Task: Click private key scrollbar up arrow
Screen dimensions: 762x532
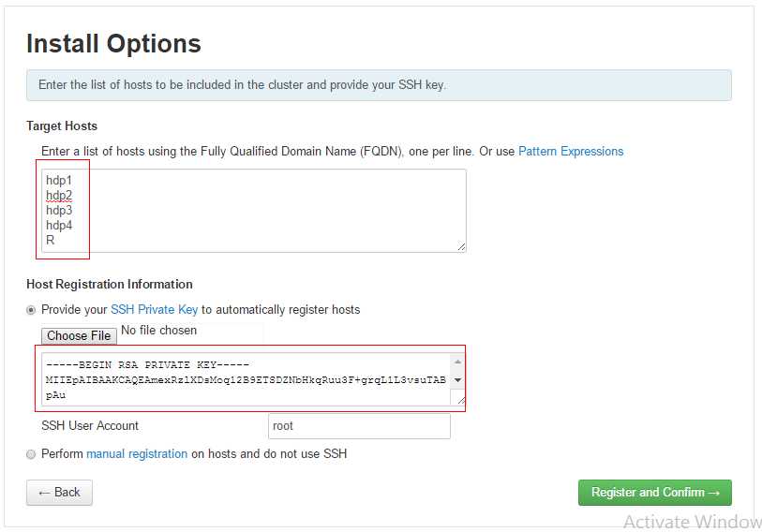Action: click(x=457, y=362)
